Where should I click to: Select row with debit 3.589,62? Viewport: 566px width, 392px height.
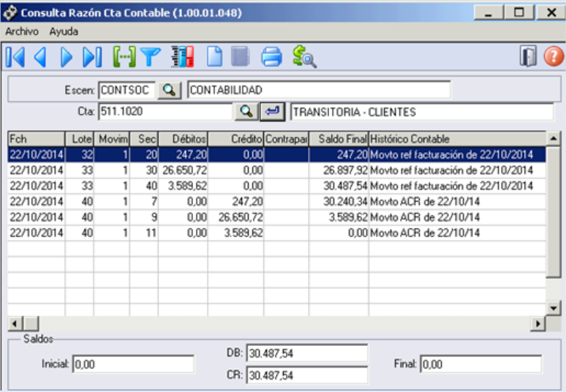(x=276, y=186)
